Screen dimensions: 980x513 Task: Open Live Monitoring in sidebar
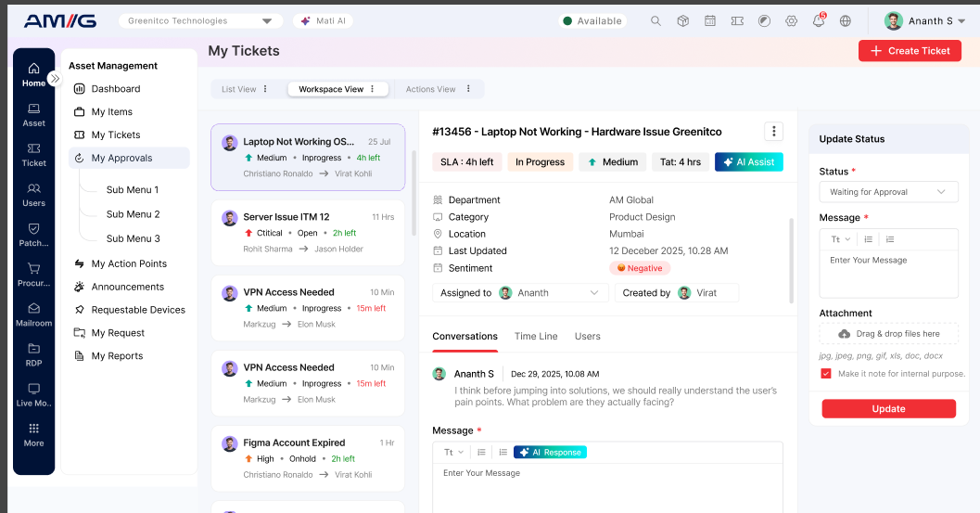point(33,395)
